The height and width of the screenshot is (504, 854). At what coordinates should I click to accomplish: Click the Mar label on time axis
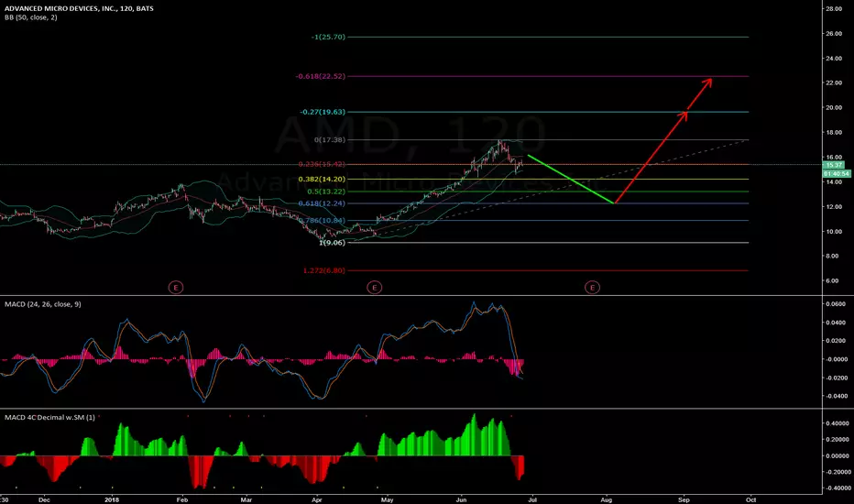(246, 499)
